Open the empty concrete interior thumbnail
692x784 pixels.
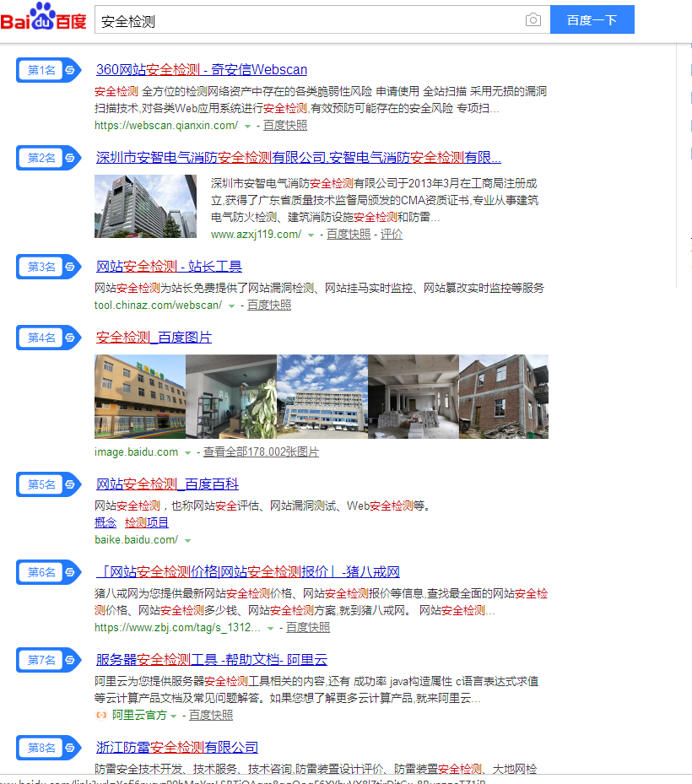[413, 397]
